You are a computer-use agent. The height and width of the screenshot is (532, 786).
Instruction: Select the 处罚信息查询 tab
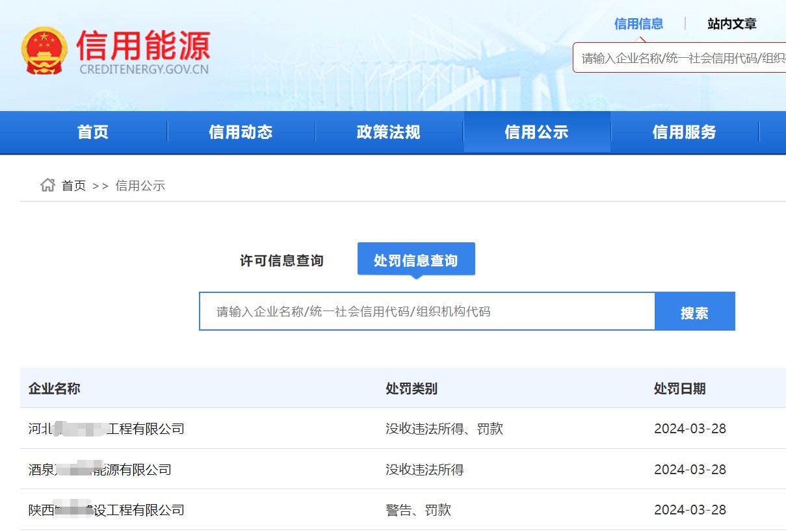[x=416, y=260]
